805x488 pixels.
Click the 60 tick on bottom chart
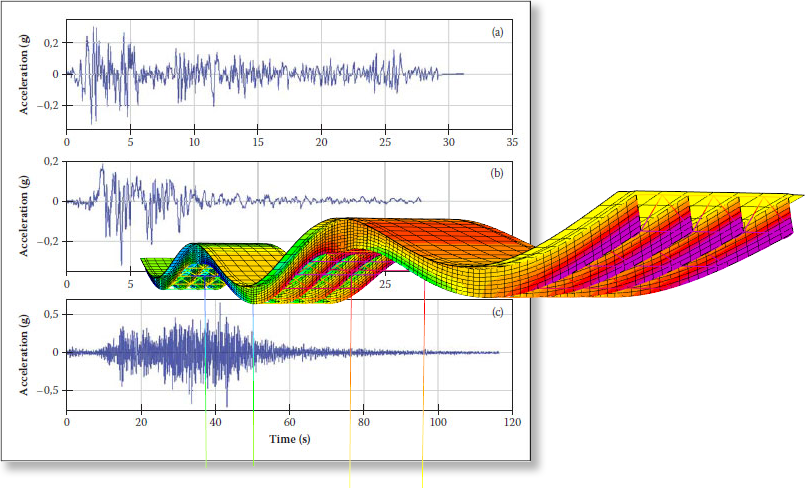tap(289, 422)
